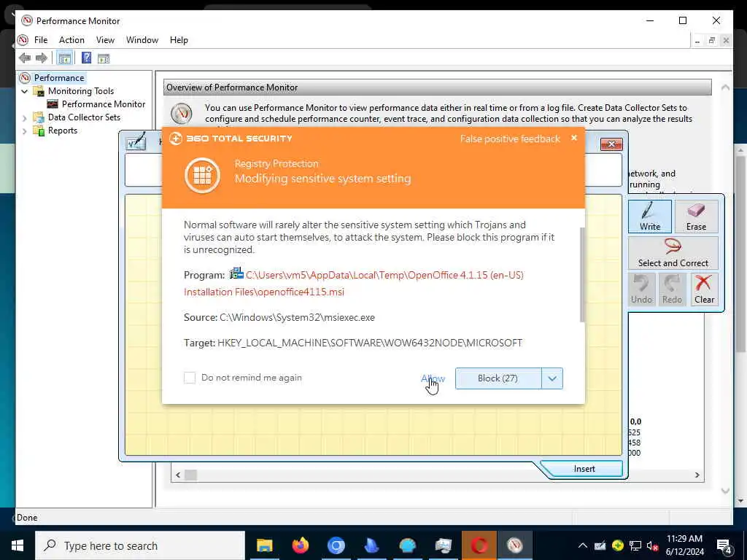Check the Do not remind me again box
This screenshot has width=747, height=560.
click(190, 378)
